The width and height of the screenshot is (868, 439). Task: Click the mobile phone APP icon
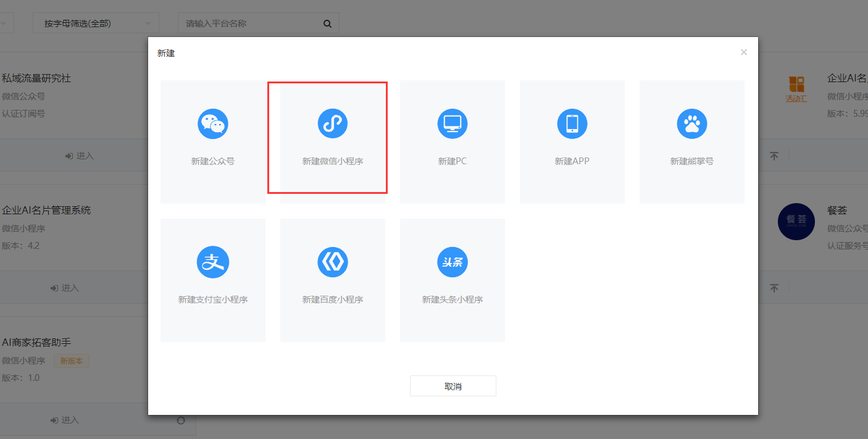572,123
